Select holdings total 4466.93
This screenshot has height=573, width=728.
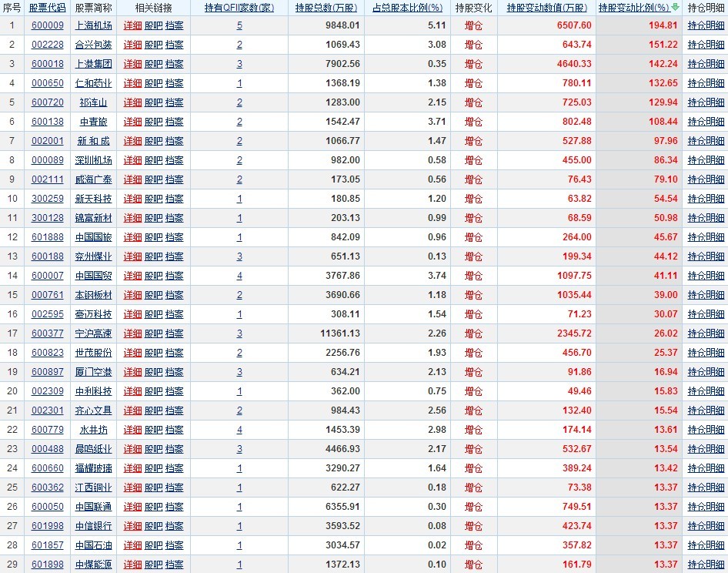tap(342, 449)
